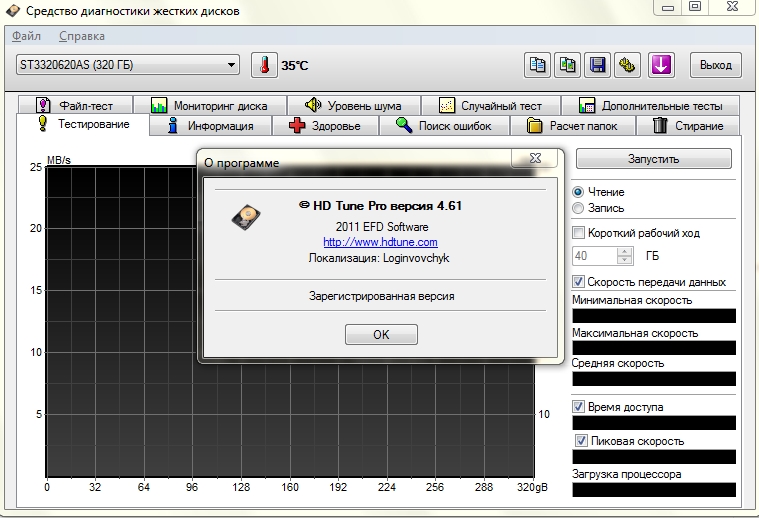The width and height of the screenshot is (759, 518).
Task: Open the Файл menu
Action: pos(26,36)
